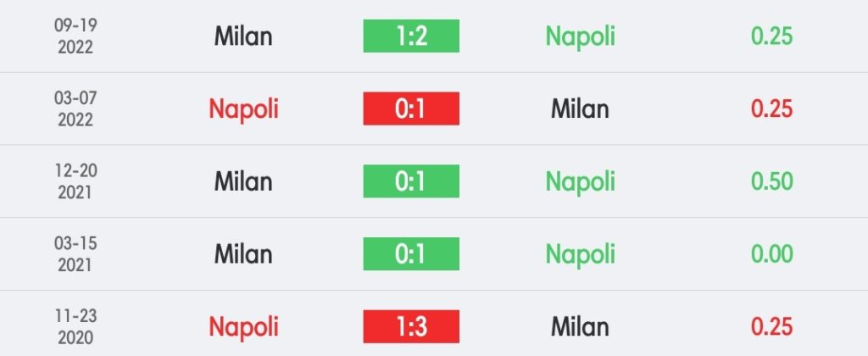Viewport: 868px width, 356px height.
Task: Select red Napoli in the 03-07 2022 row
Action: [243, 110]
